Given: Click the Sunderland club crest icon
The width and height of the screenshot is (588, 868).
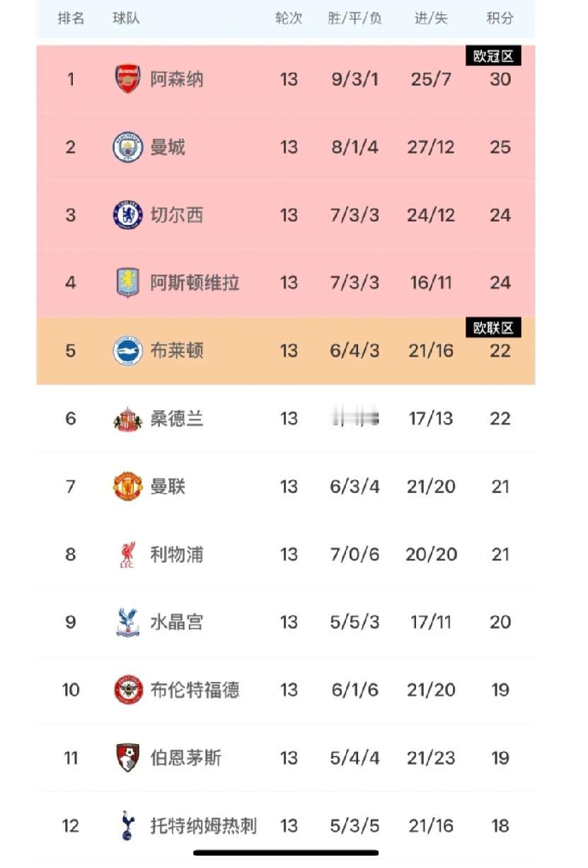Looking at the screenshot, I should coord(128,419).
